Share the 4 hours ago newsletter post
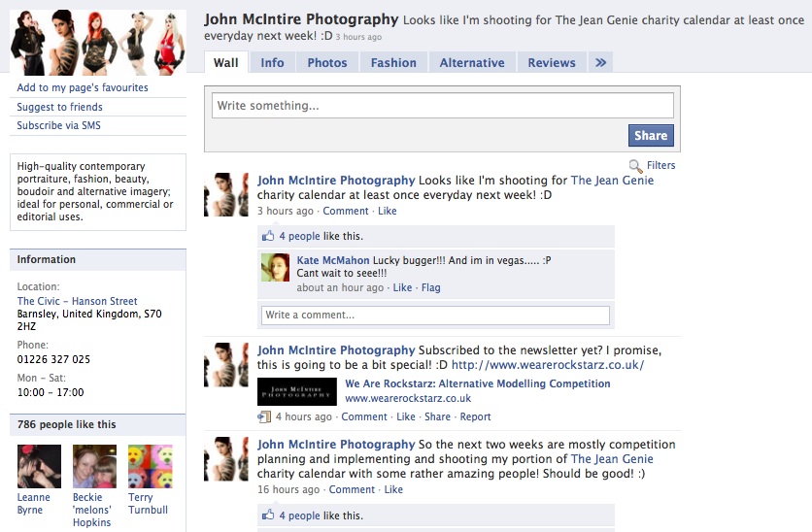The image size is (812, 532). point(438,416)
